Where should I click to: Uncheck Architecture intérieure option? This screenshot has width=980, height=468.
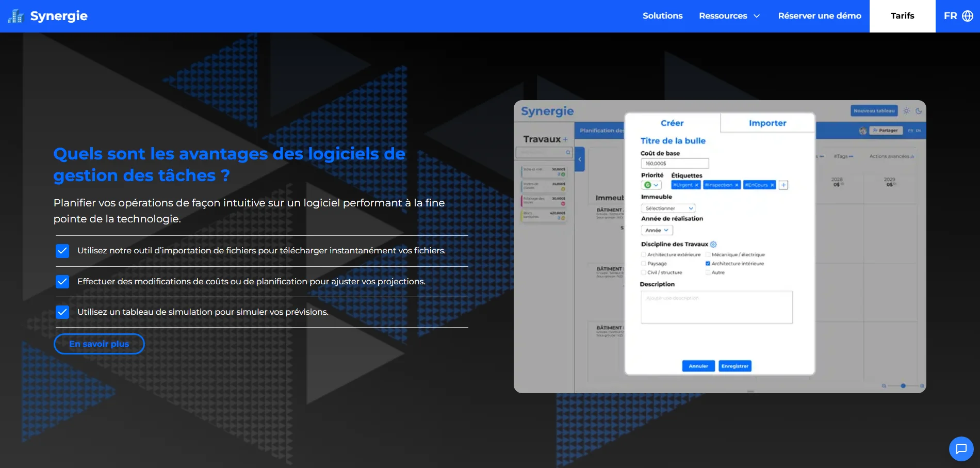[x=708, y=264]
